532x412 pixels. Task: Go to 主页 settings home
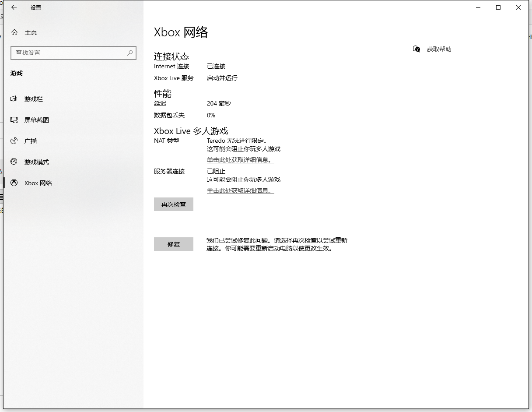(x=73, y=32)
